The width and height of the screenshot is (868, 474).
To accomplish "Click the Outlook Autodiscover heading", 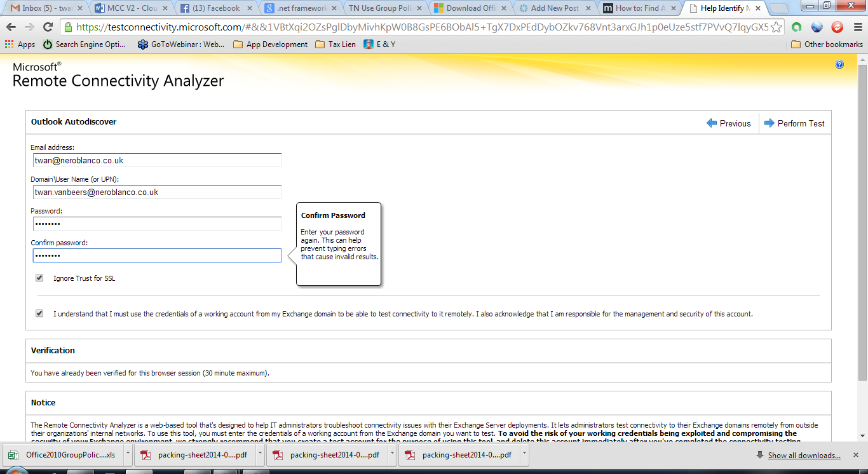I will click(x=74, y=121).
